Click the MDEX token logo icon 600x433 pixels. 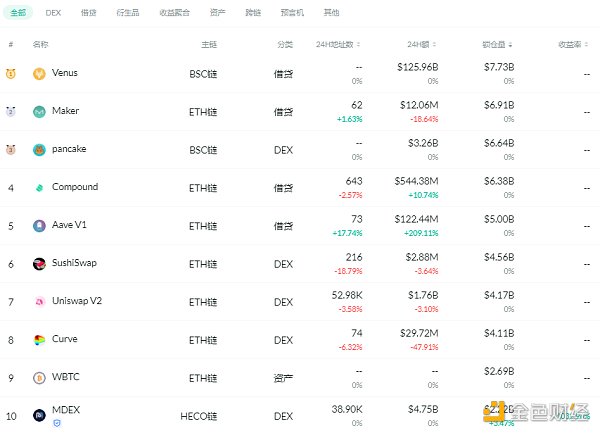point(39,415)
